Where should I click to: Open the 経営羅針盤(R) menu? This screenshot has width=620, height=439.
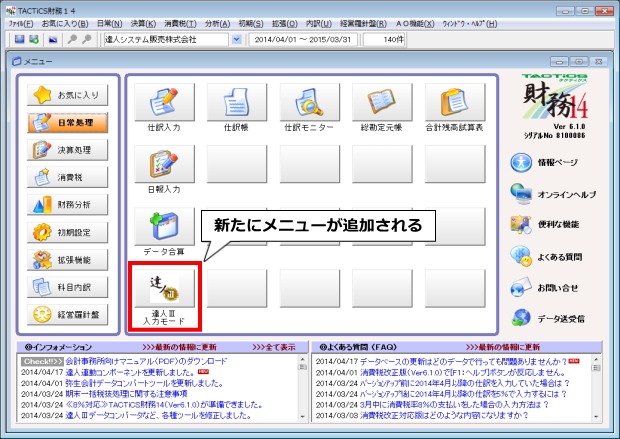tap(363, 24)
